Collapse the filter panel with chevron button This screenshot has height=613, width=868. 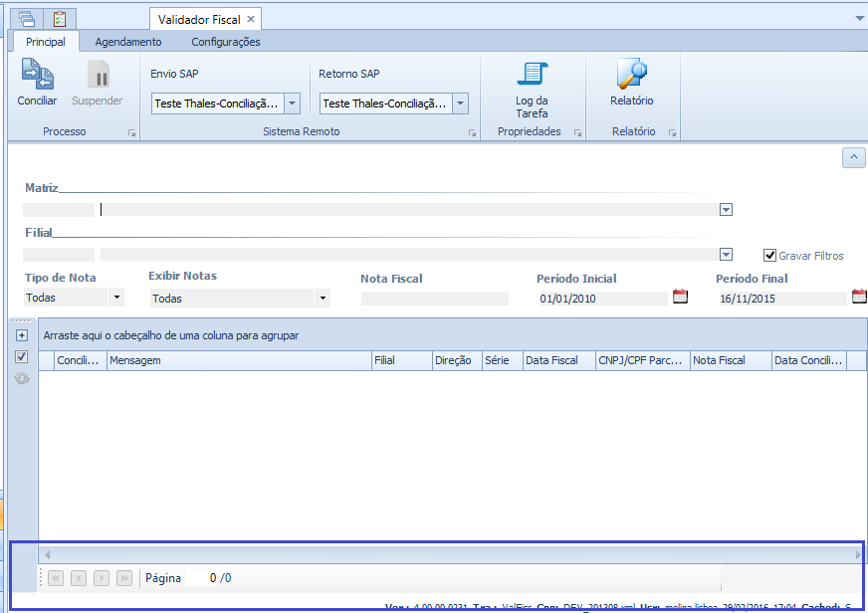(853, 157)
